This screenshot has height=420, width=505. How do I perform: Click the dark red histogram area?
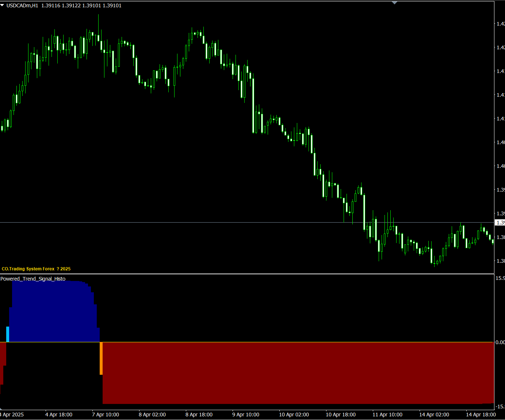point(292,372)
